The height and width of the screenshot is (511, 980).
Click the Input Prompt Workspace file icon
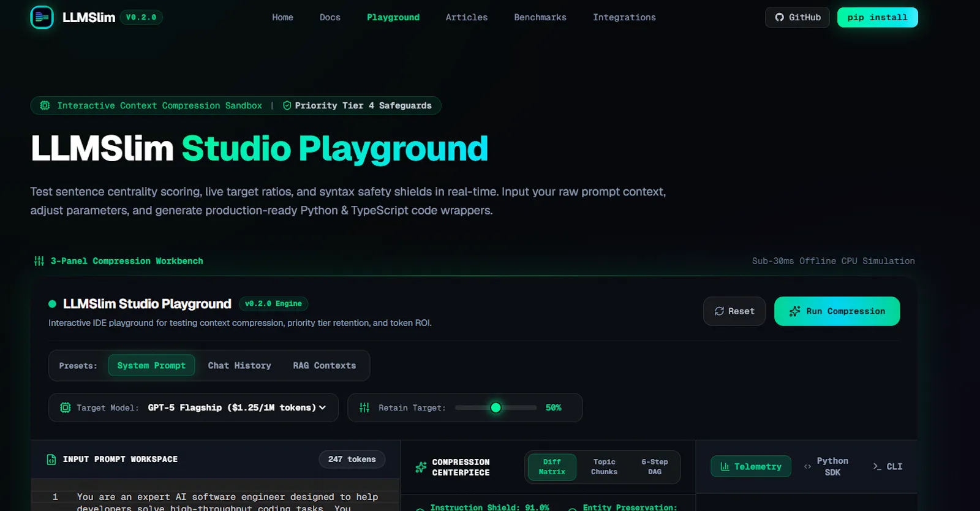click(51, 460)
